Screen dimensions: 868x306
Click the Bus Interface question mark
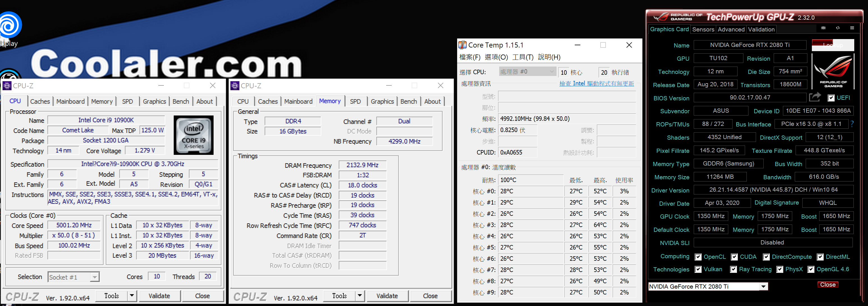click(852, 124)
